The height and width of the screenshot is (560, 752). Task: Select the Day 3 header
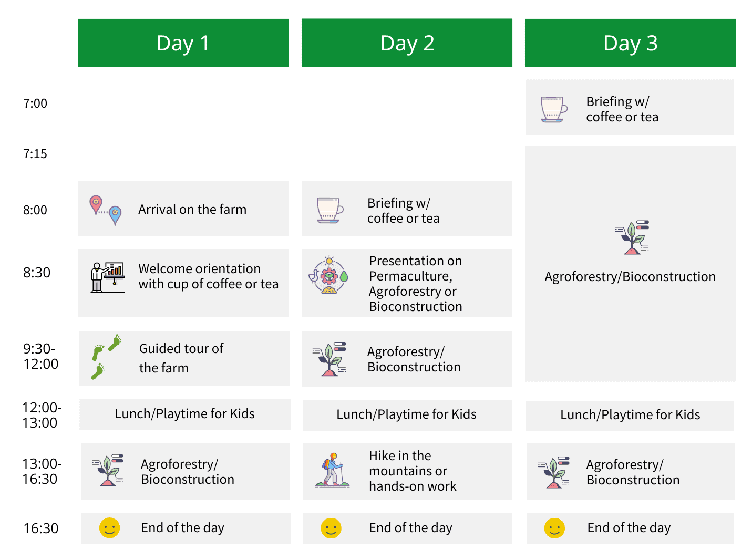(630, 43)
